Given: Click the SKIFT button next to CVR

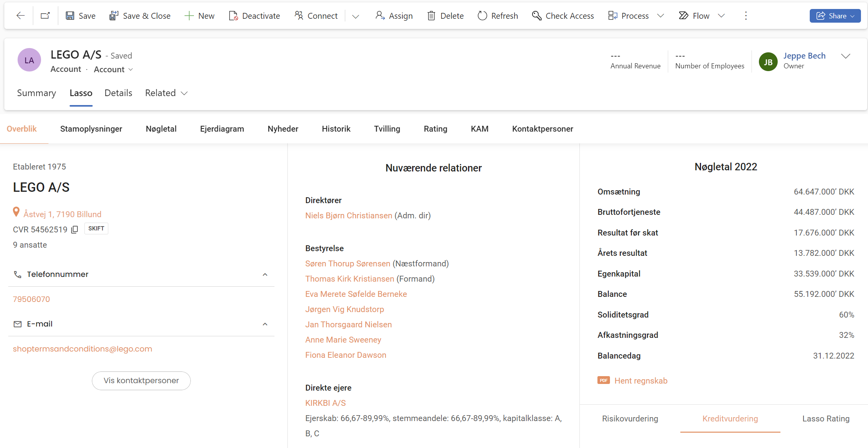Looking at the screenshot, I should (96, 228).
